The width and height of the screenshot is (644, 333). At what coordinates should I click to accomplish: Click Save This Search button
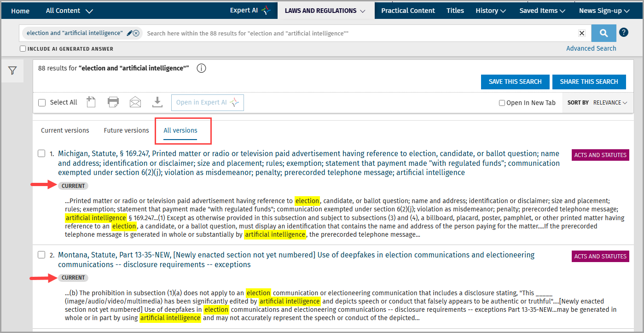pyautogui.click(x=515, y=82)
